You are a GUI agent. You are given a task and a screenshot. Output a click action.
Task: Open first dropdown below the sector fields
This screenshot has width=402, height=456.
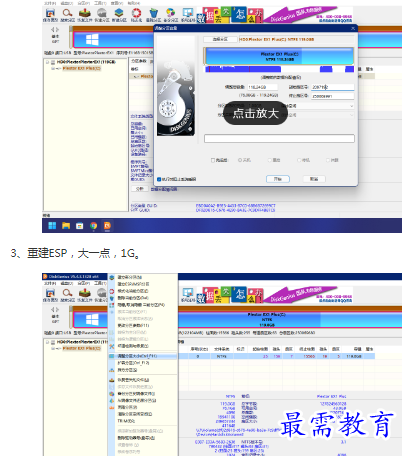pyautogui.click(x=319, y=106)
